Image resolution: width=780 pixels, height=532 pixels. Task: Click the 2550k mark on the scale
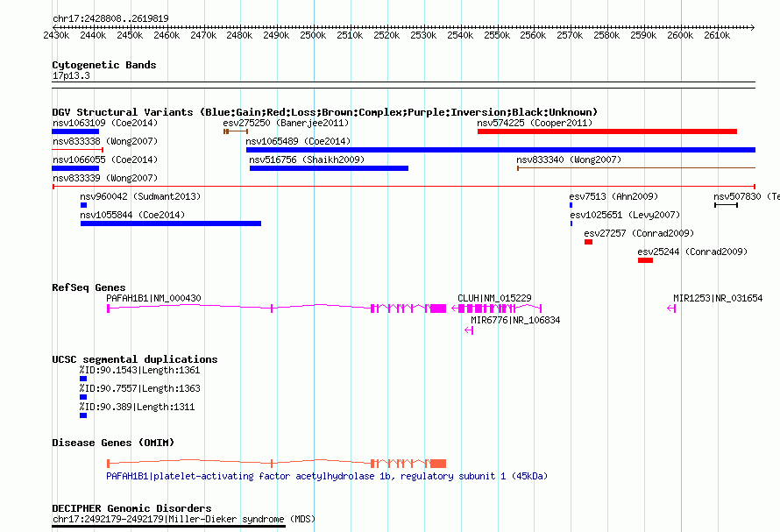497,35
